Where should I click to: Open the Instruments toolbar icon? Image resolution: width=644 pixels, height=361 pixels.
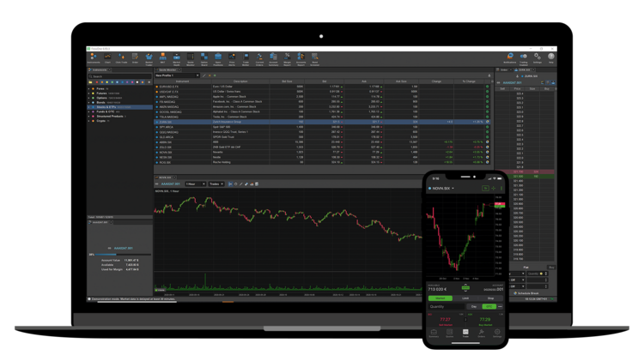94,58
